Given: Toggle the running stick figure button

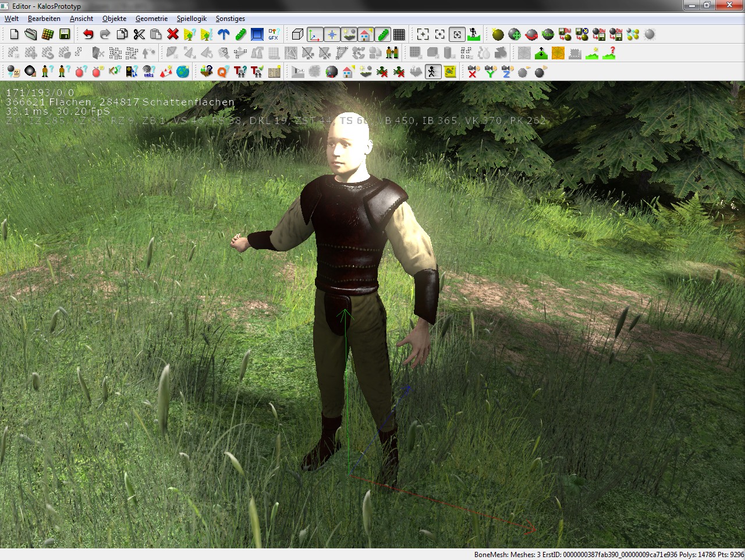Looking at the screenshot, I should [432, 72].
